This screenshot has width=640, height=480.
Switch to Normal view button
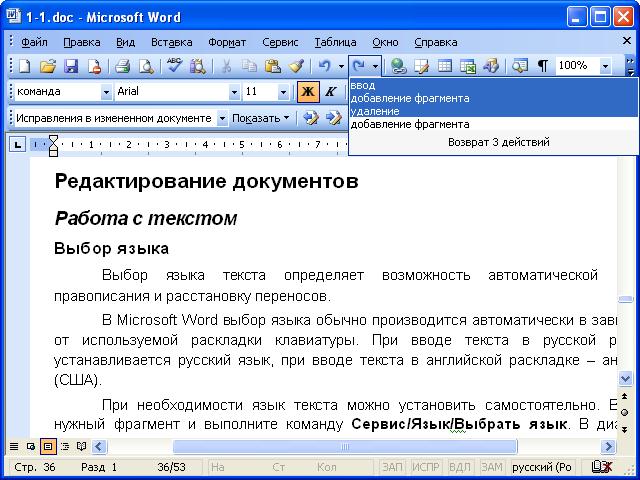(x=14, y=446)
